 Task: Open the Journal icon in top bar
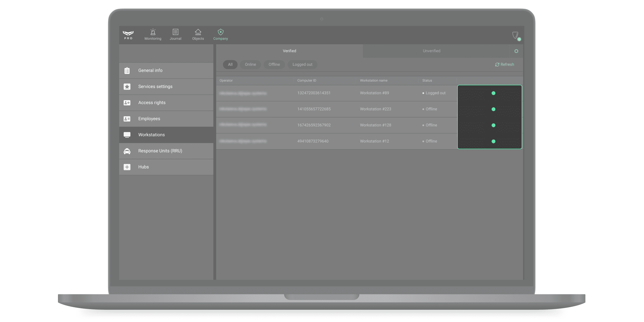175,32
